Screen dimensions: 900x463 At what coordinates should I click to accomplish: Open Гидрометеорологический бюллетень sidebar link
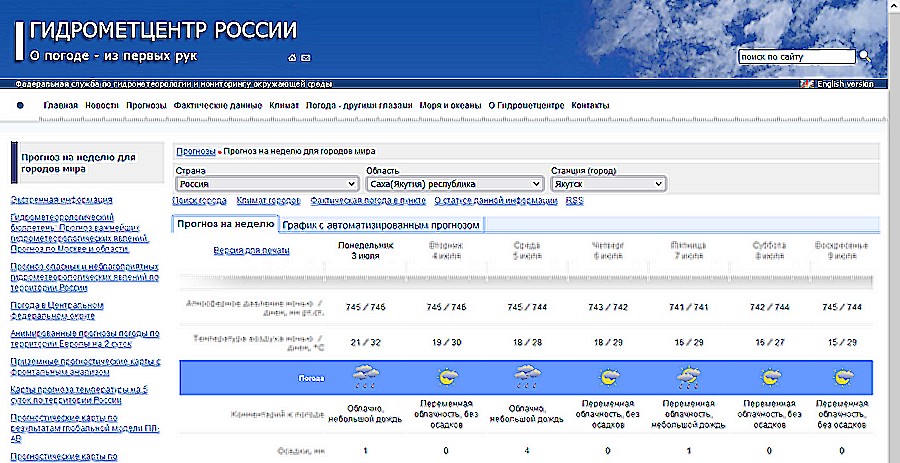pos(80,233)
